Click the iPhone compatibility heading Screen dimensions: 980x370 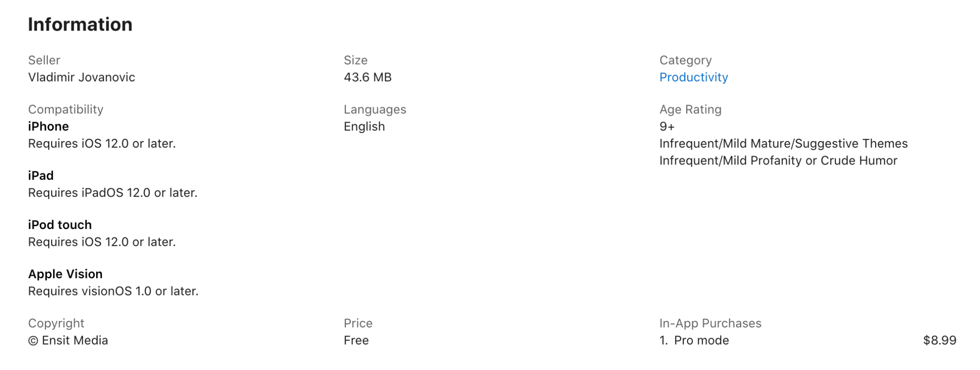48,127
